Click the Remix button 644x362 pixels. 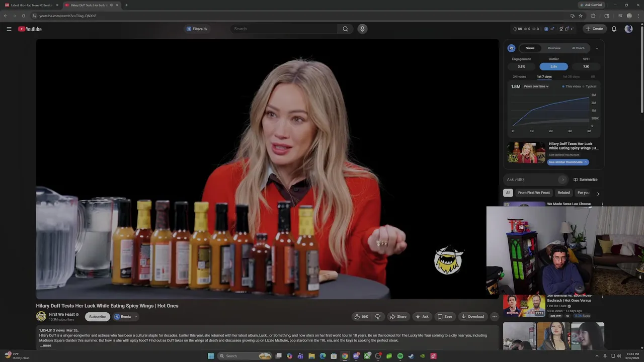point(123,317)
